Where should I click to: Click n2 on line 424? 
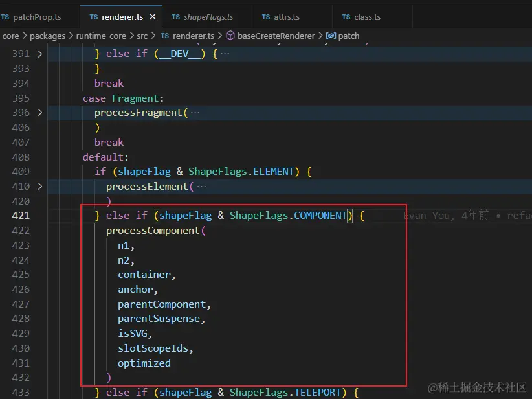pyautogui.click(x=124, y=260)
